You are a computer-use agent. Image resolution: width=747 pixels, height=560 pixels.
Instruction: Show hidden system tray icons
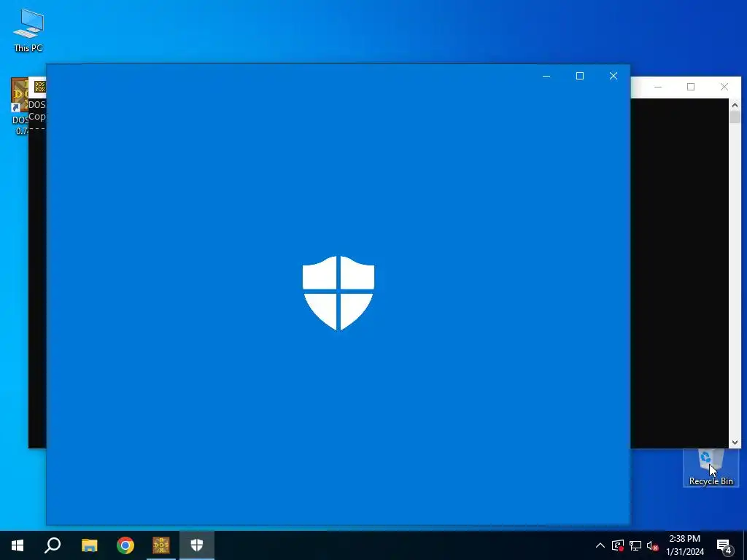[600, 545]
